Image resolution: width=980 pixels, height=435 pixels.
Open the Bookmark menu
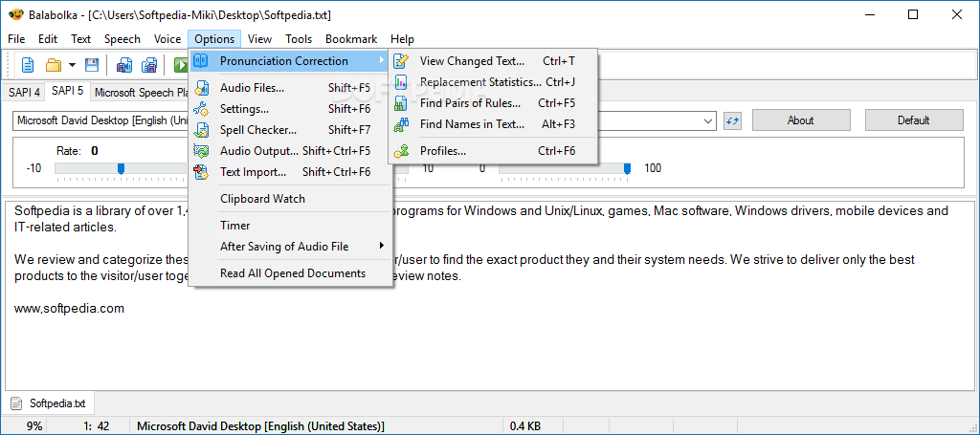(351, 38)
